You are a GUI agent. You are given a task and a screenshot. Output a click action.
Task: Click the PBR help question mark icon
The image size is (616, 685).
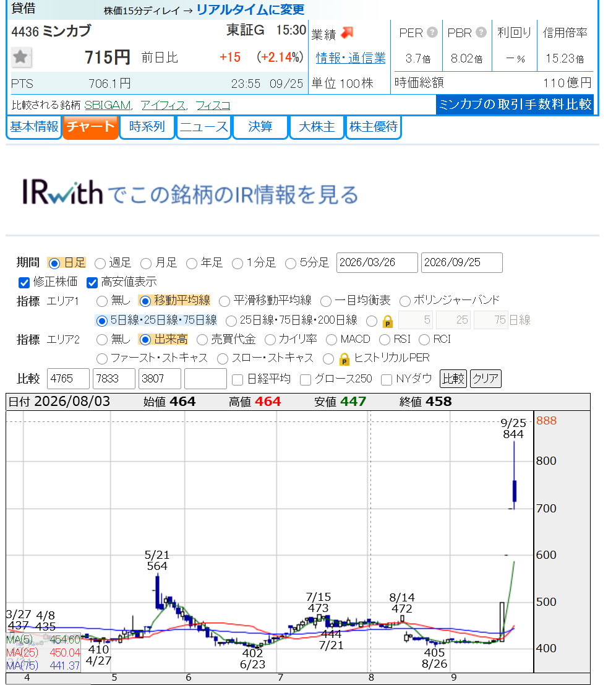point(481,32)
